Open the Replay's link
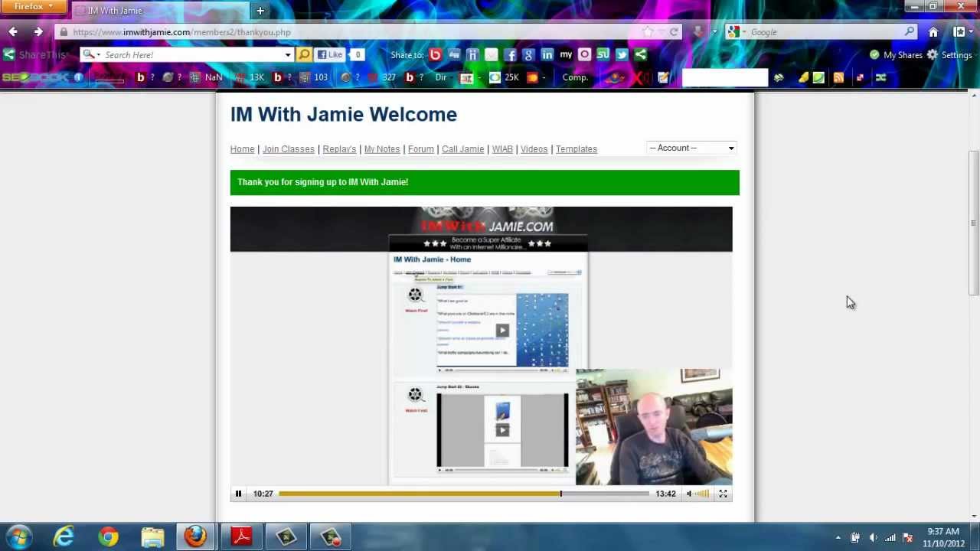 pyautogui.click(x=339, y=149)
